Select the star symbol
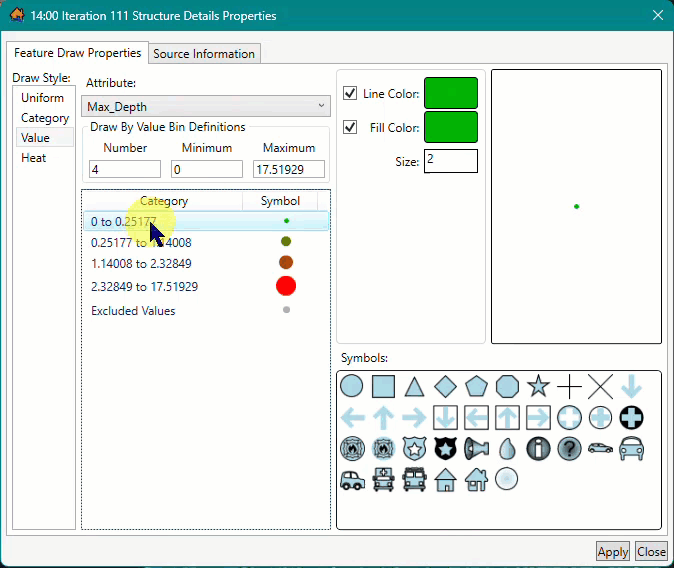 (x=538, y=386)
